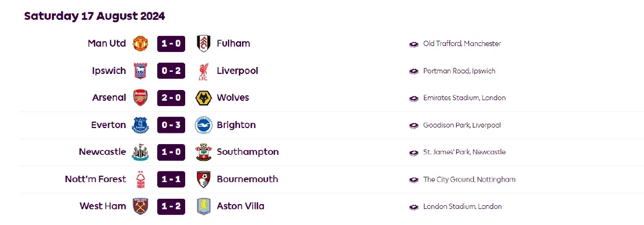The width and height of the screenshot is (644, 225).
Task: Click the Newcastle club crest
Action: pos(140,153)
